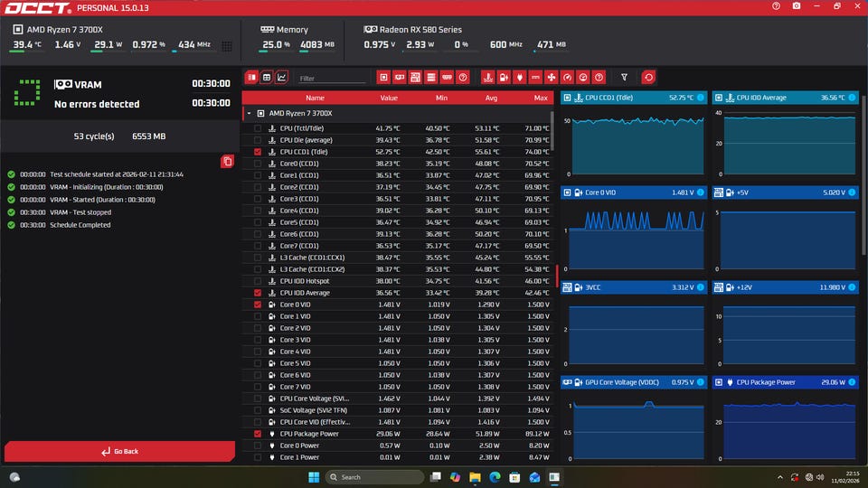Image resolution: width=868 pixels, height=488 pixels.
Task: Toggle the power sensor filter icon
Action: (520, 78)
